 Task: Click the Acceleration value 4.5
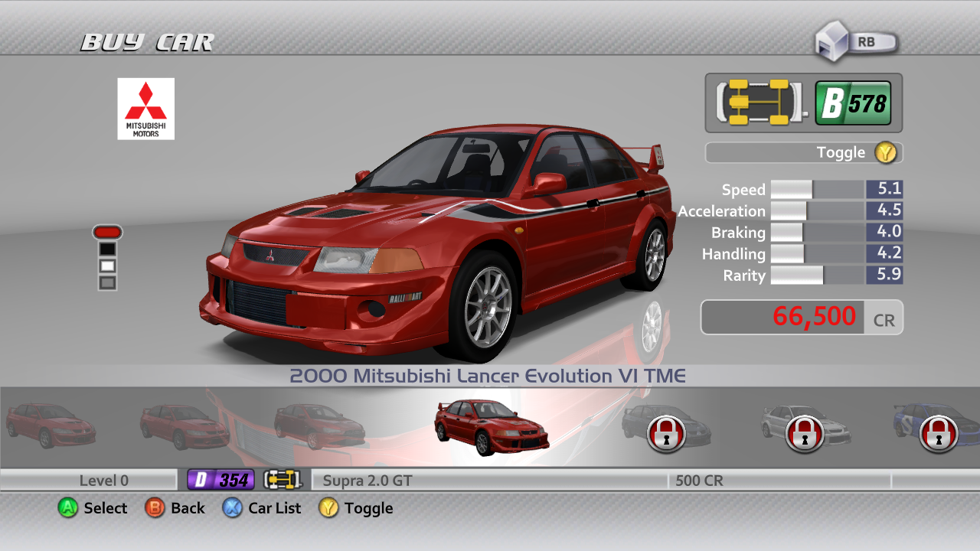click(x=885, y=211)
